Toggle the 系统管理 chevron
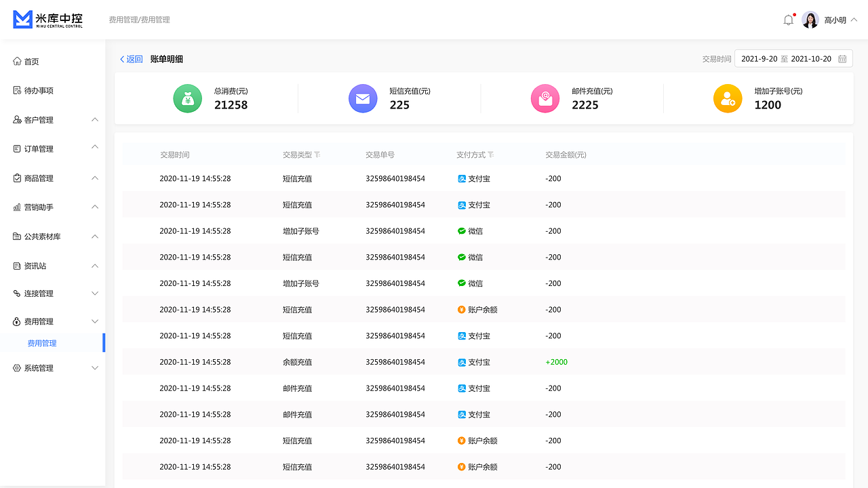 point(95,368)
